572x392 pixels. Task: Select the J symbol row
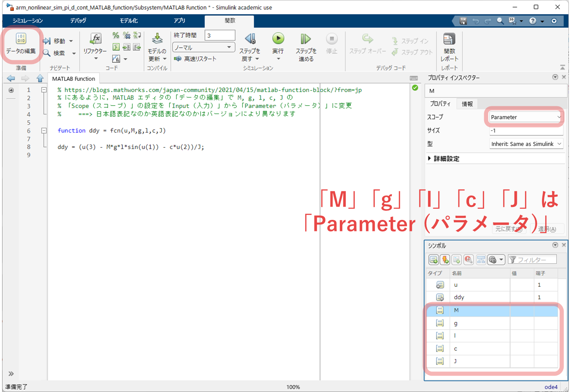pyautogui.click(x=492, y=361)
